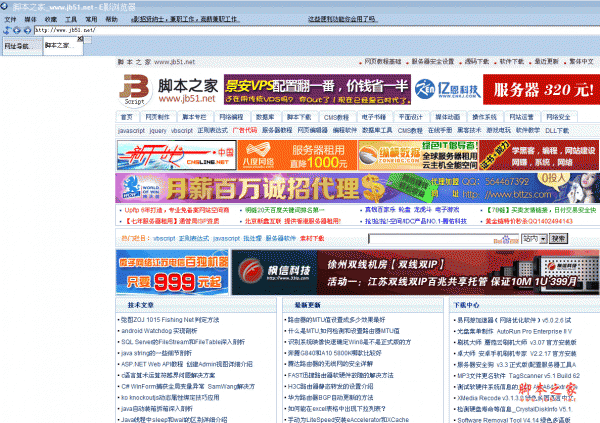The width and height of the screenshot is (600, 423).
Task: Click the back arrow navigation icon
Action: [17, 30]
